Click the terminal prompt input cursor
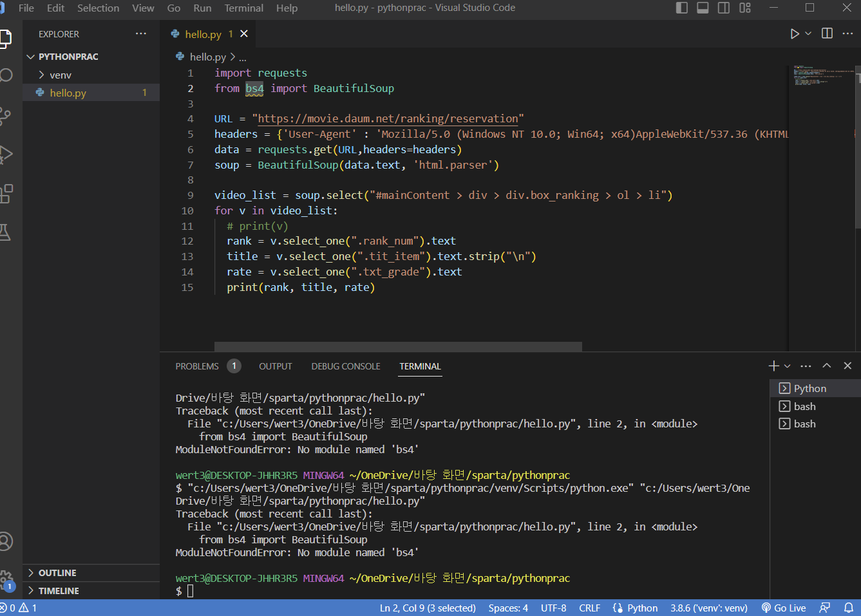861x616 pixels. [x=190, y=591]
